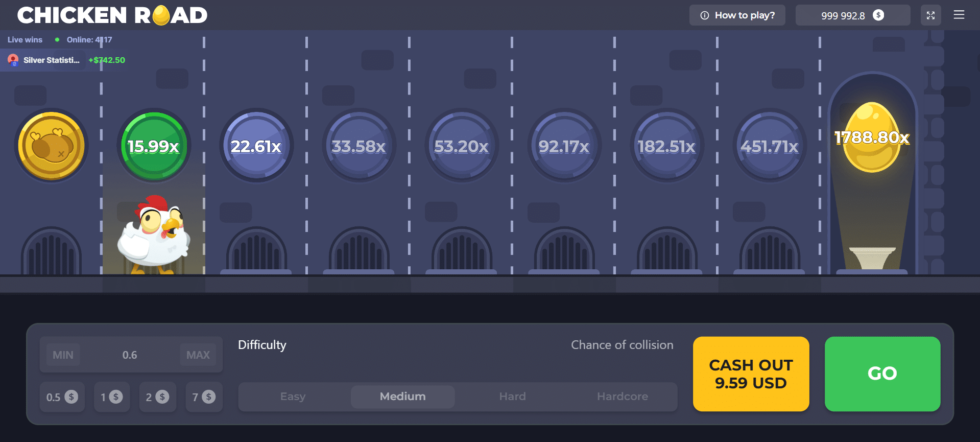Toggle fullscreen mode icon
Viewport: 980px width, 442px height.
930,15
